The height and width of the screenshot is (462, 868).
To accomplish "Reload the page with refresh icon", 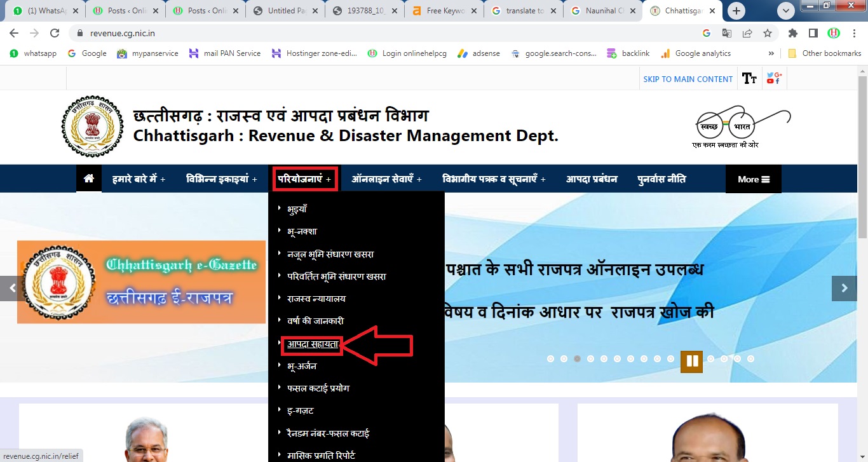I will click(x=55, y=34).
